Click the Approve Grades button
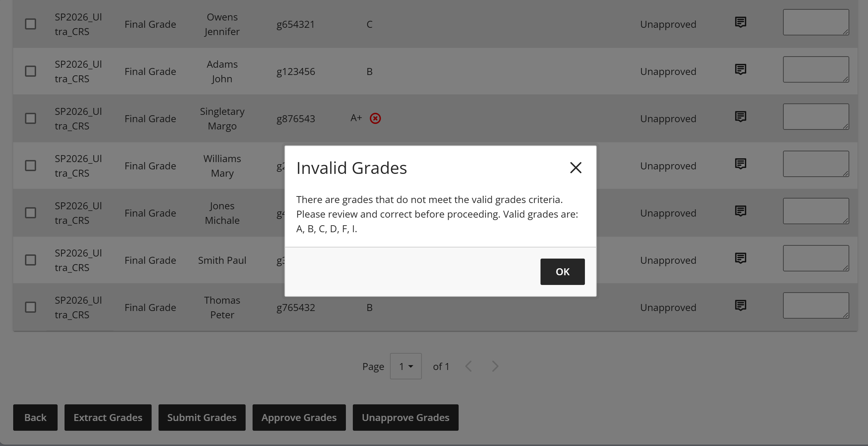Image resolution: width=868 pixels, height=446 pixels. point(299,417)
